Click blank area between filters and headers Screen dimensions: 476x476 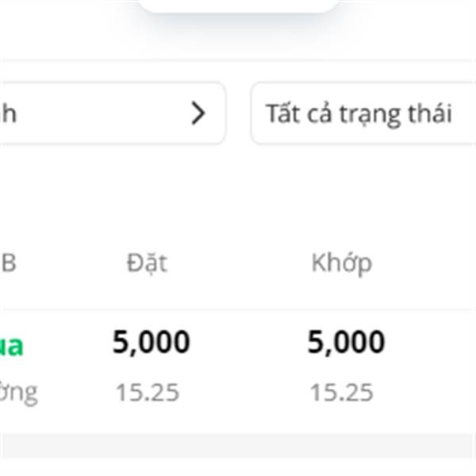[238, 194]
